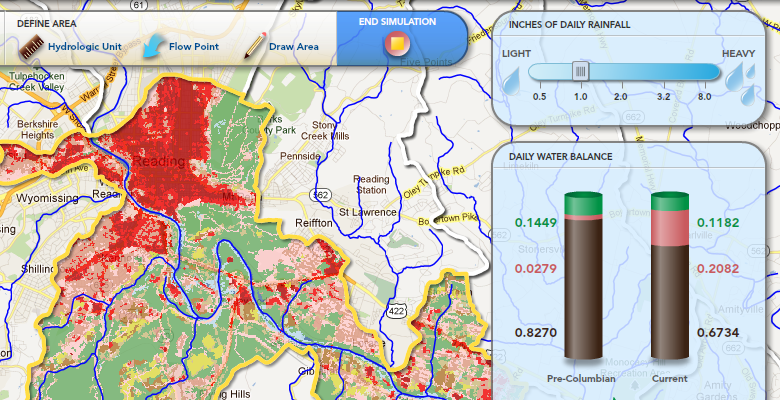Viewport: 780px width, 400px height.
Task: Click the END SIMULATION label
Action: (x=397, y=22)
